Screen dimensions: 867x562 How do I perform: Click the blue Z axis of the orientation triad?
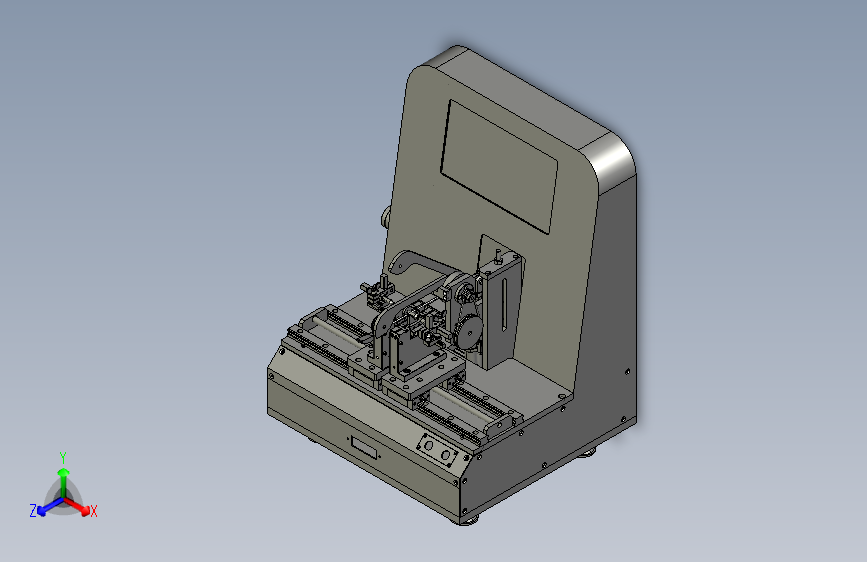coord(50,507)
